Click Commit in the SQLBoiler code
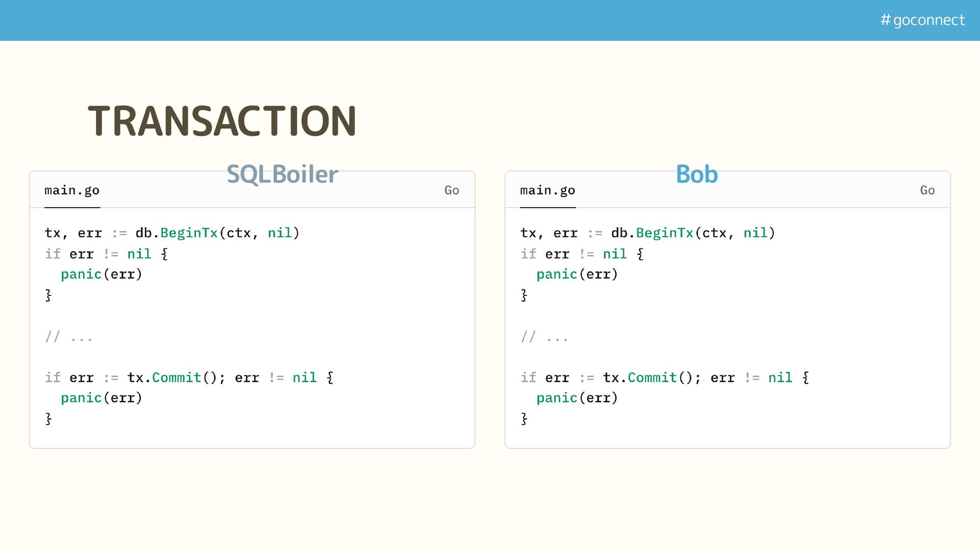Viewport: 980px width, 551px height. [177, 378]
